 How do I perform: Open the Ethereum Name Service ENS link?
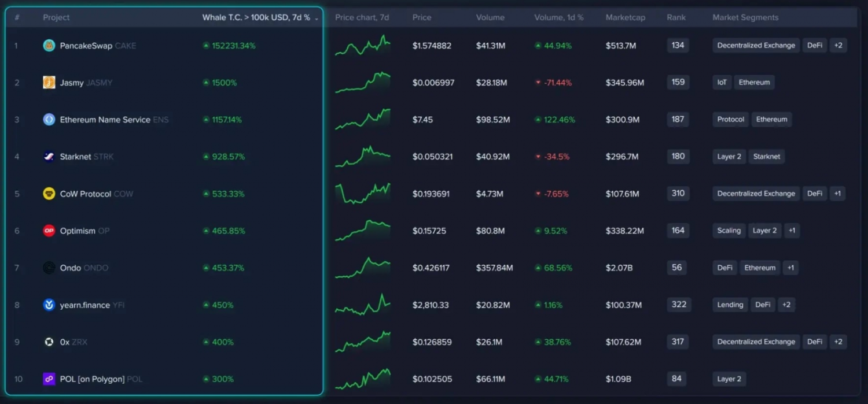[x=114, y=120]
